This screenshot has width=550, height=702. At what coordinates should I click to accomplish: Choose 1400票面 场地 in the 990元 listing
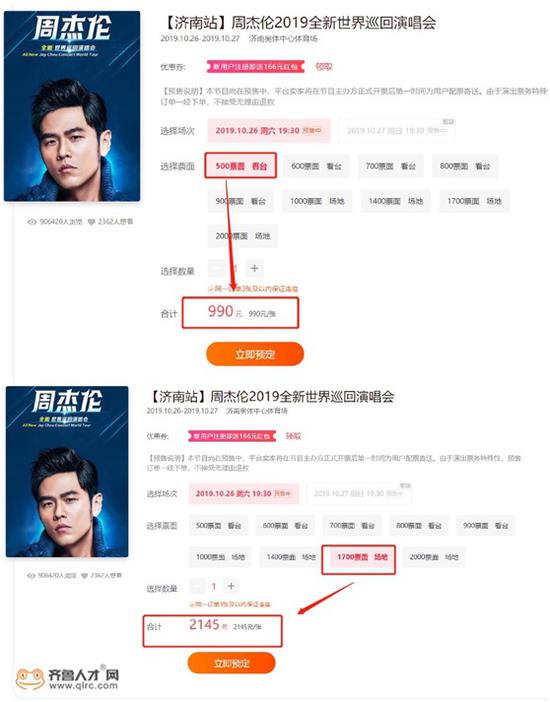click(396, 201)
